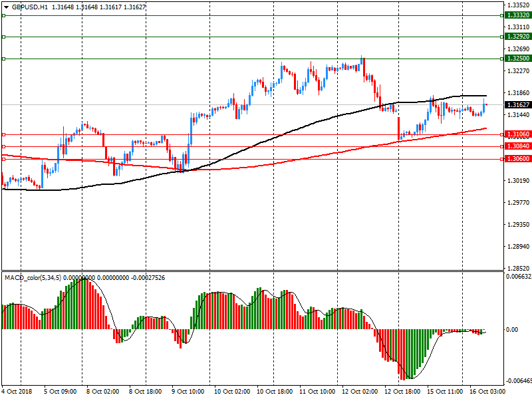Click the GBPUSD,H1 chart title text
532x399 pixels.
pyautogui.click(x=30, y=7)
